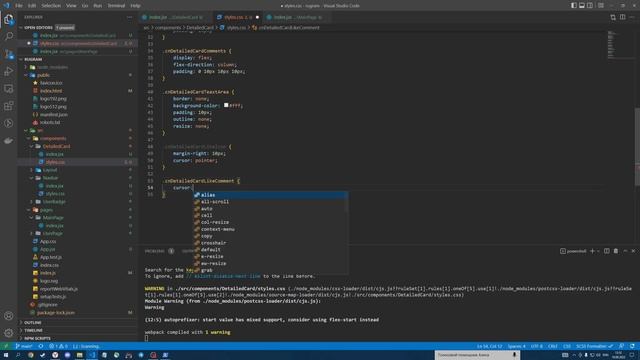Open the Extensions view
The image size is (640, 360).
(x=9, y=106)
